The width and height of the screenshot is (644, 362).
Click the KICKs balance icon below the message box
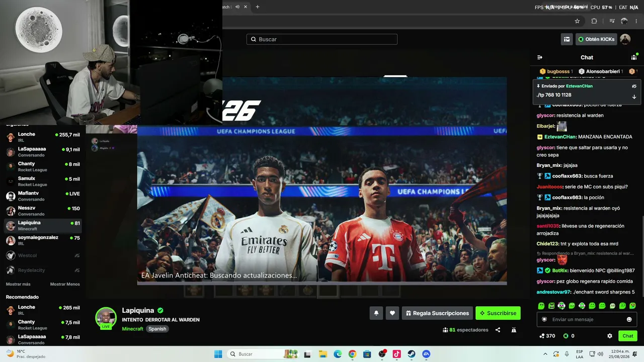(x=566, y=336)
